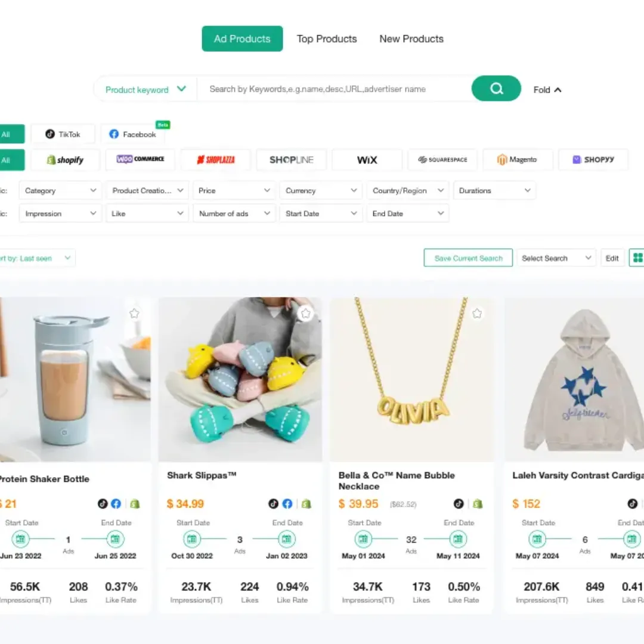
Task: Switch to the Top Products tab
Action: tap(327, 39)
